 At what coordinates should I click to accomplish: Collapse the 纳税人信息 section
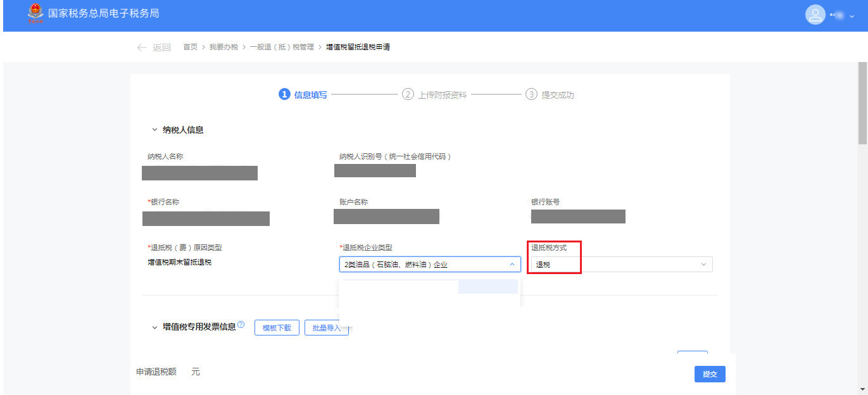[x=154, y=130]
